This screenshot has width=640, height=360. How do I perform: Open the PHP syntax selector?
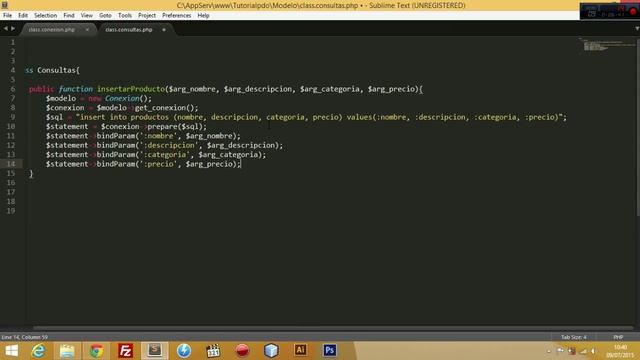[x=618, y=337]
